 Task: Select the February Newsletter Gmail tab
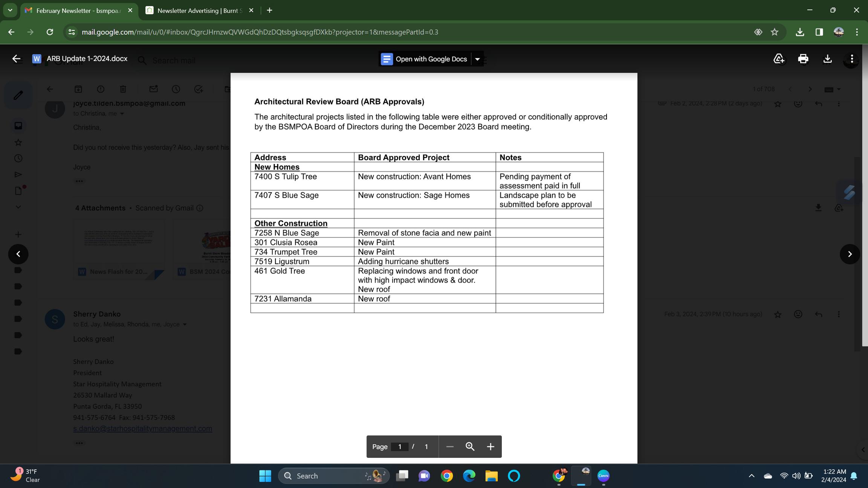click(x=77, y=11)
